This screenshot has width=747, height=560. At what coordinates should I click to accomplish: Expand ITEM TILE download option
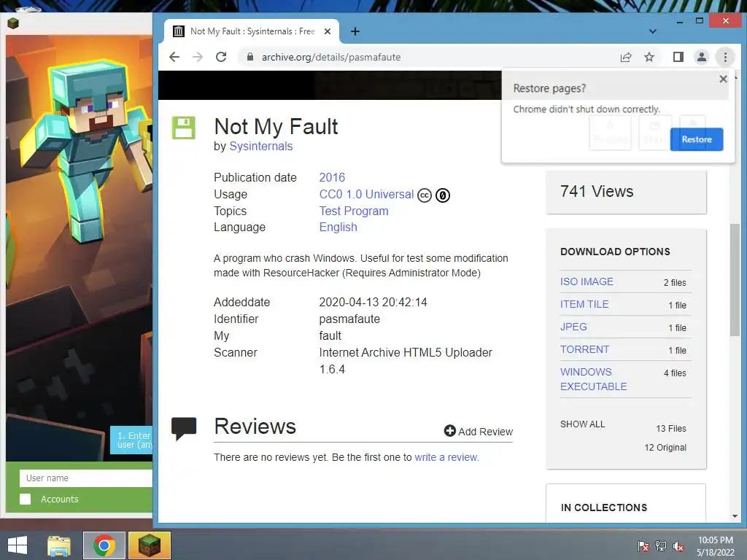(x=584, y=304)
